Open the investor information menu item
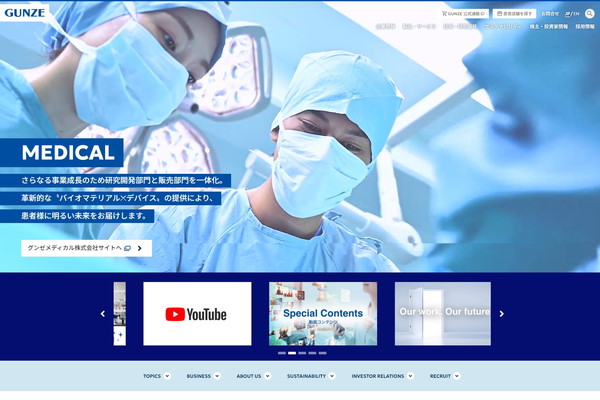This screenshot has width=600, height=400. click(x=549, y=26)
